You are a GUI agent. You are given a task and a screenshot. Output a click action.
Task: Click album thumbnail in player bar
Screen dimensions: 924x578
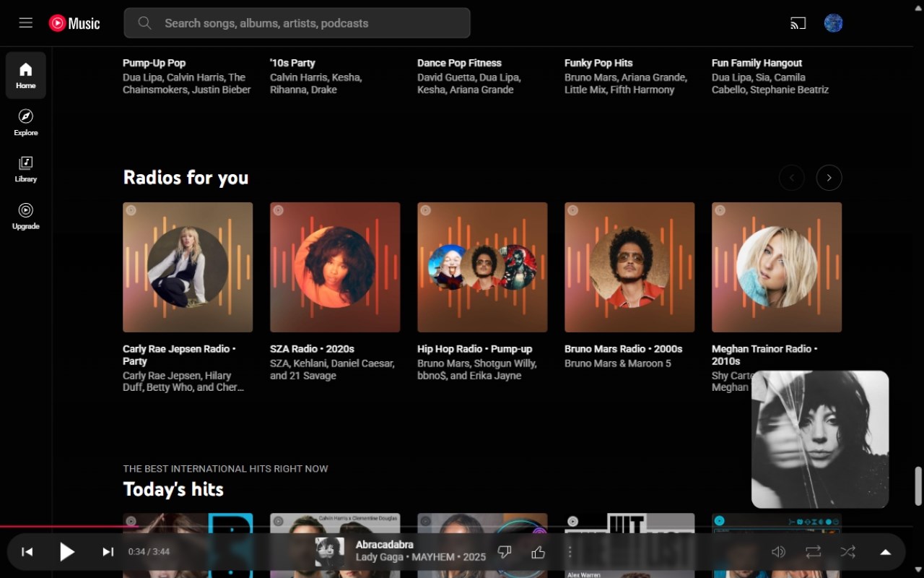coord(330,552)
